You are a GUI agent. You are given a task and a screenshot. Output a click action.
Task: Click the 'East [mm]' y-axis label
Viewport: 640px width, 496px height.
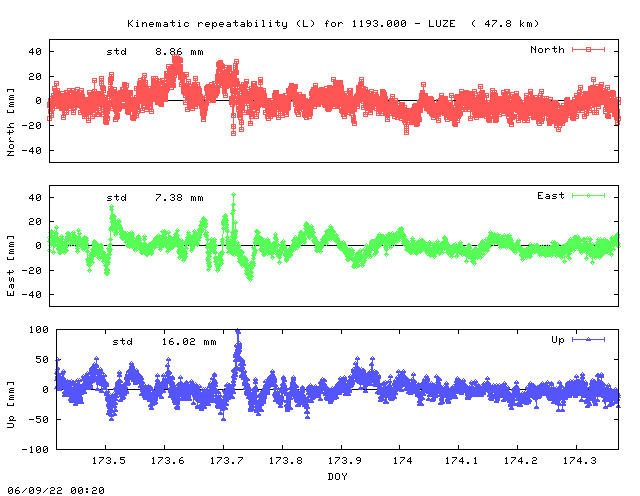pos(11,265)
